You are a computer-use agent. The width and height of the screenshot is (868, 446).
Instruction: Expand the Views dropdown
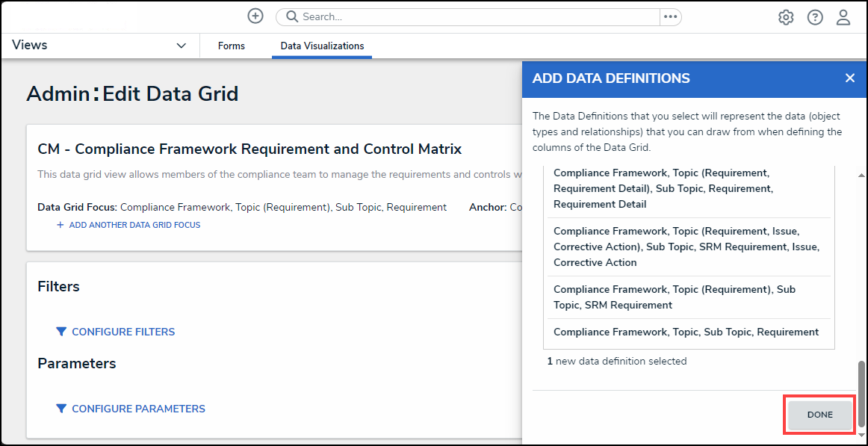click(181, 46)
